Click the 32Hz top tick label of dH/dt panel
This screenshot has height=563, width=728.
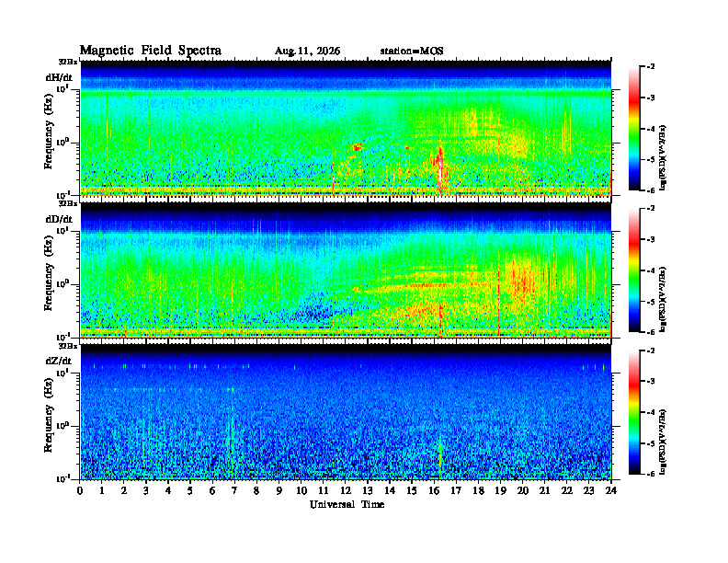click(68, 62)
